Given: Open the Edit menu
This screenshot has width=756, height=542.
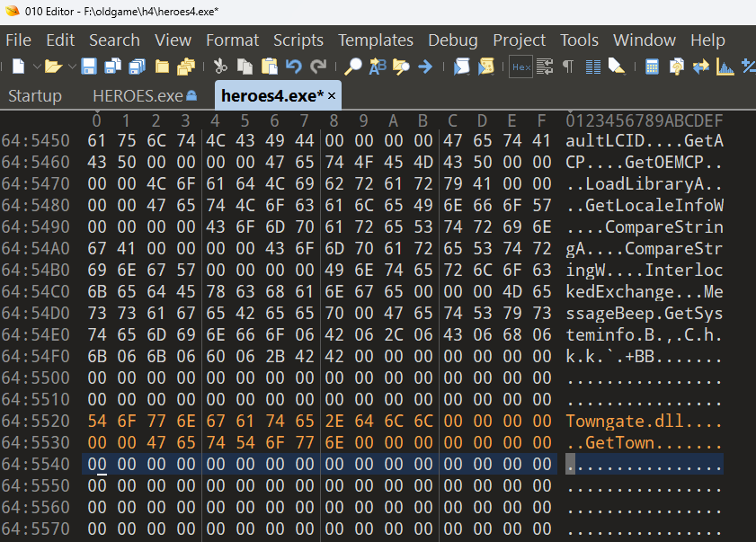Looking at the screenshot, I should pyautogui.click(x=60, y=40).
